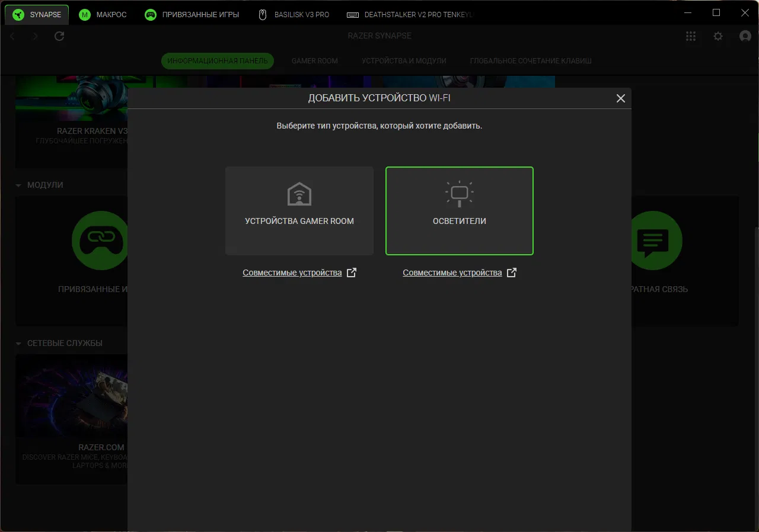Maximize the Razer Synapse window
Image resolution: width=759 pixels, height=532 pixels.
(x=716, y=13)
